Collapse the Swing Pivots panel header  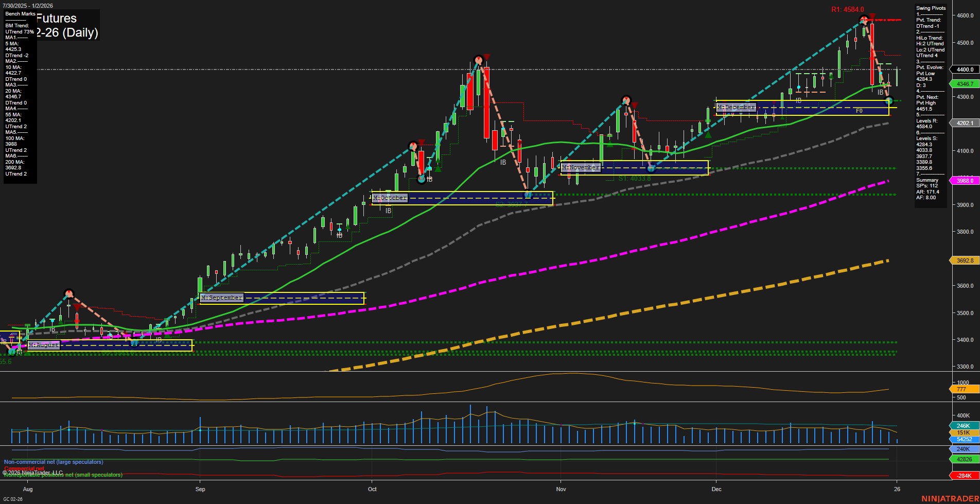coord(931,8)
